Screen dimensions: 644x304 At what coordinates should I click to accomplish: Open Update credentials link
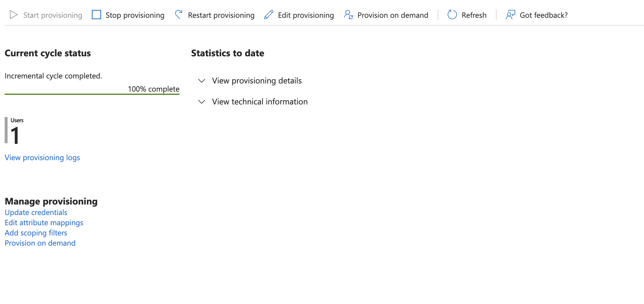pyautogui.click(x=36, y=212)
